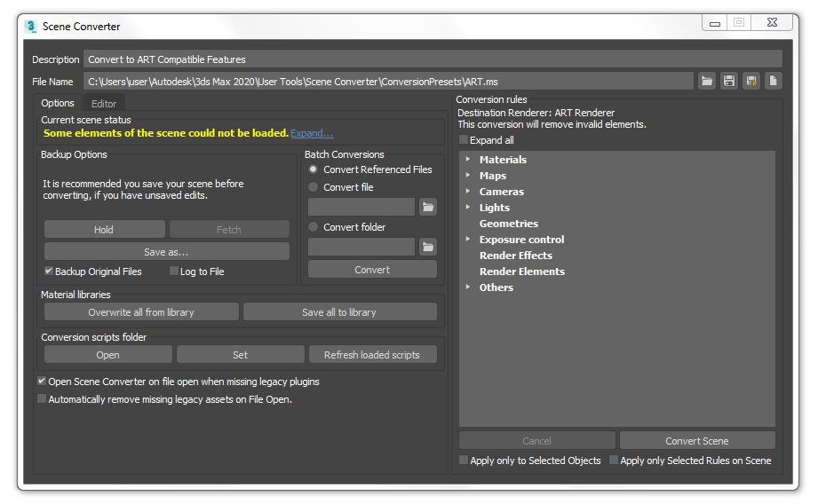Enable Automatically remove missing legacy assets
This screenshot has width=818, height=504.
42,398
